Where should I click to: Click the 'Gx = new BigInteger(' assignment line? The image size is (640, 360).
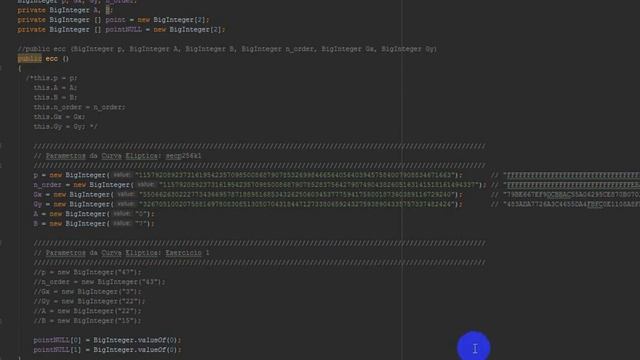point(248,195)
